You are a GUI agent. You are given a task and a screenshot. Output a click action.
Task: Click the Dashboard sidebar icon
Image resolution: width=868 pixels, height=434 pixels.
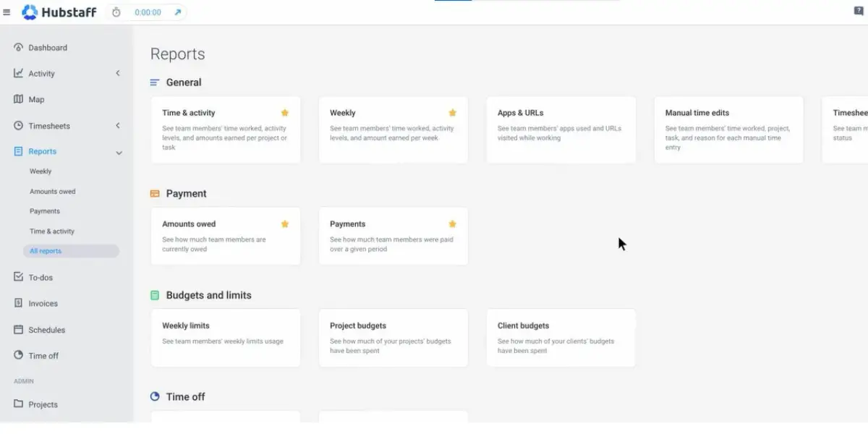tap(19, 48)
